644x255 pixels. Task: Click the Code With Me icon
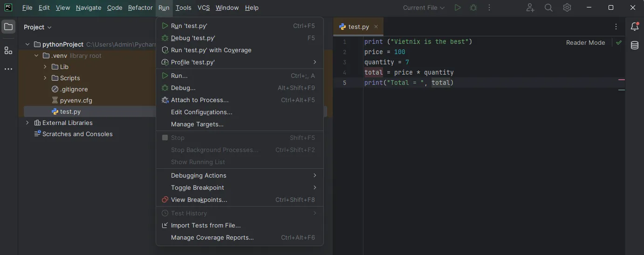(x=530, y=7)
